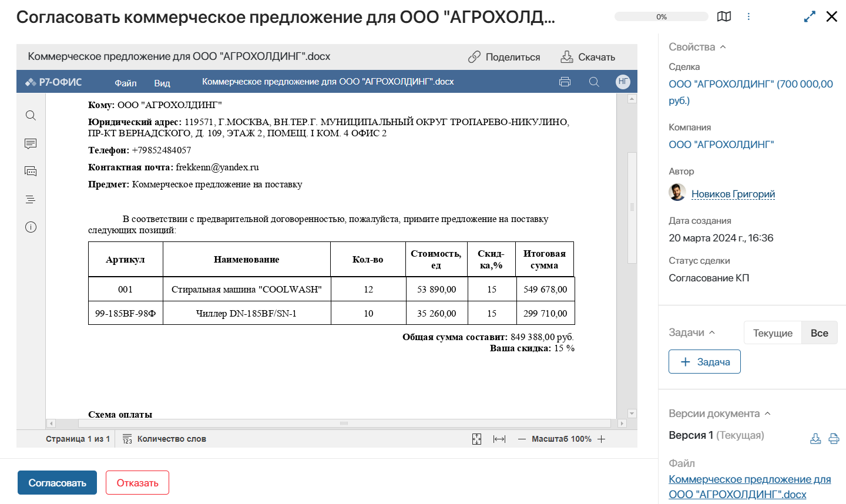Click the Отказать button
The height and width of the screenshot is (504, 846).
(x=137, y=483)
